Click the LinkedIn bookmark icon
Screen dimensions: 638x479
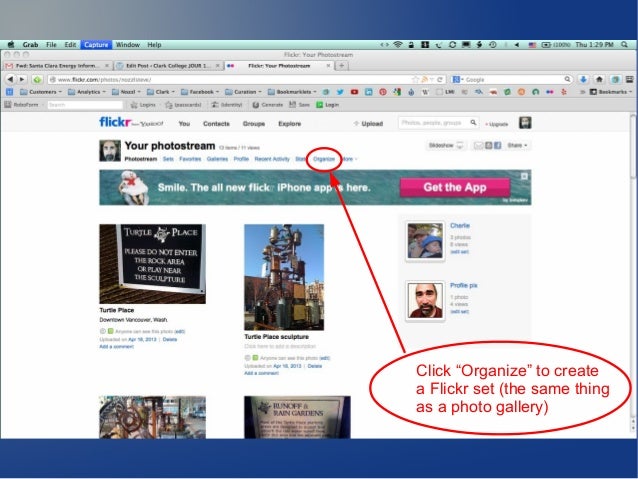point(368,92)
